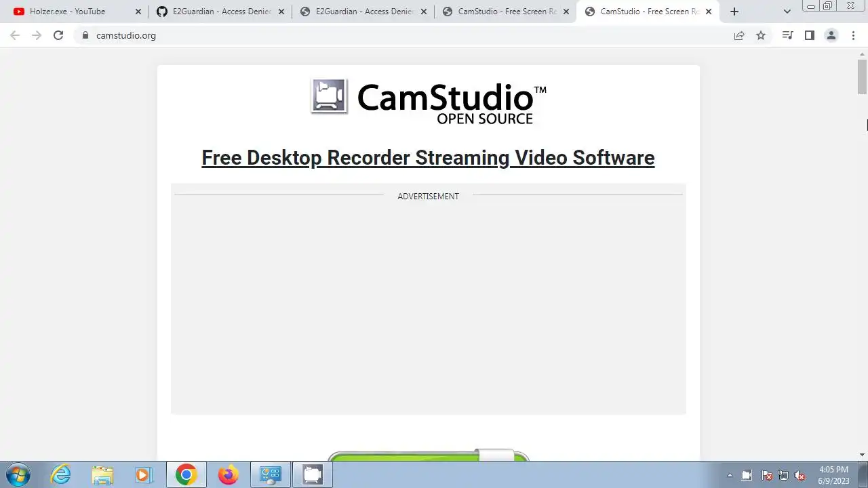Viewport: 868px width, 488px height.
Task: Restore down the Chrome window
Action: click(828, 6)
